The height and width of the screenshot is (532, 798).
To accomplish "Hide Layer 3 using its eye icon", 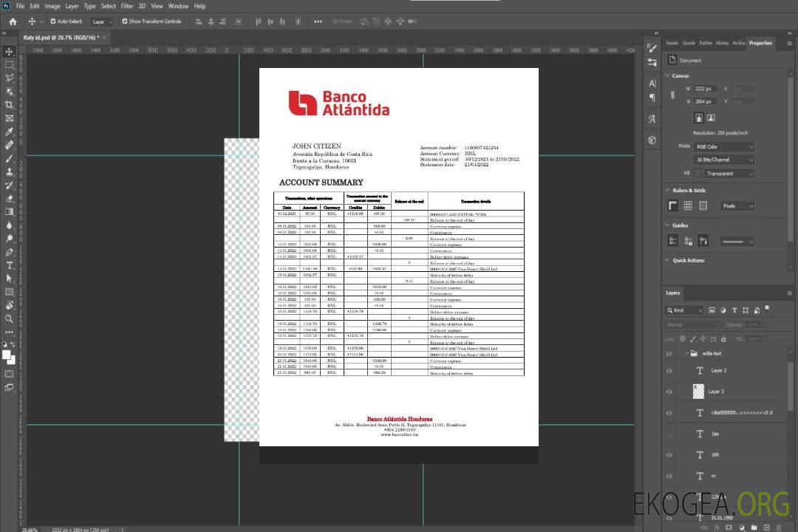I will (x=669, y=392).
